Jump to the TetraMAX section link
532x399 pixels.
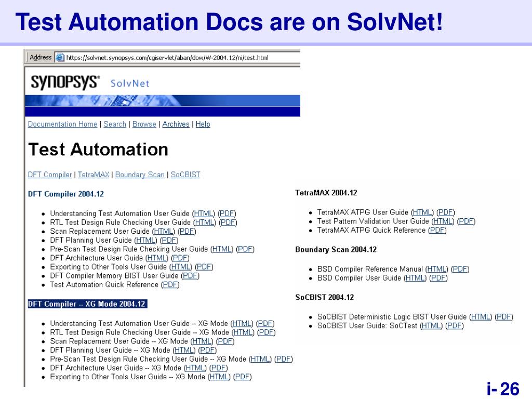(94, 175)
